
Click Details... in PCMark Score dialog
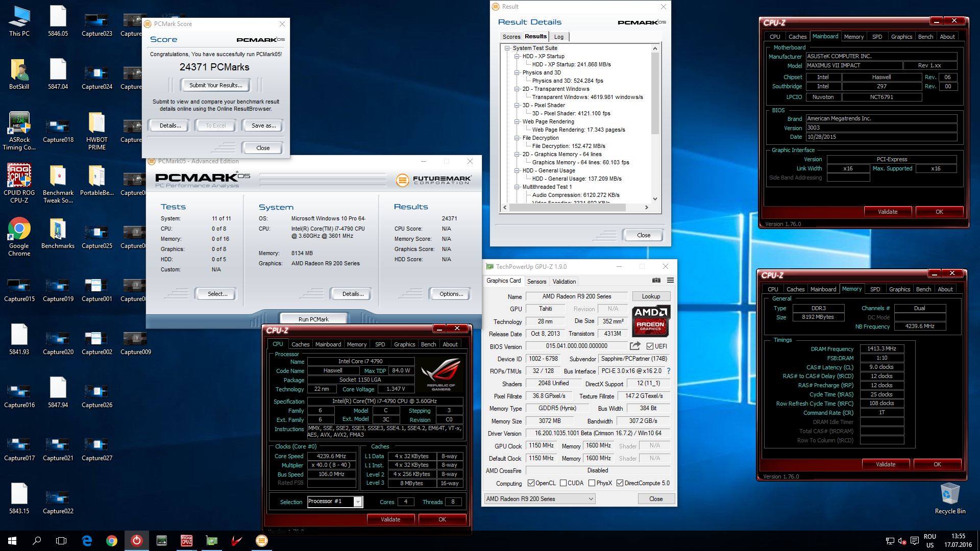[170, 126]
